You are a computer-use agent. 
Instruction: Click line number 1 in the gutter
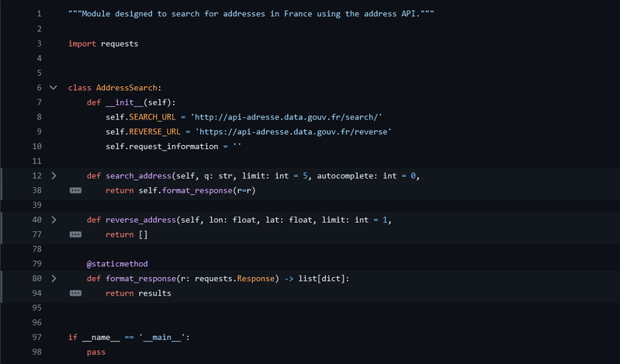coord(38,15)
